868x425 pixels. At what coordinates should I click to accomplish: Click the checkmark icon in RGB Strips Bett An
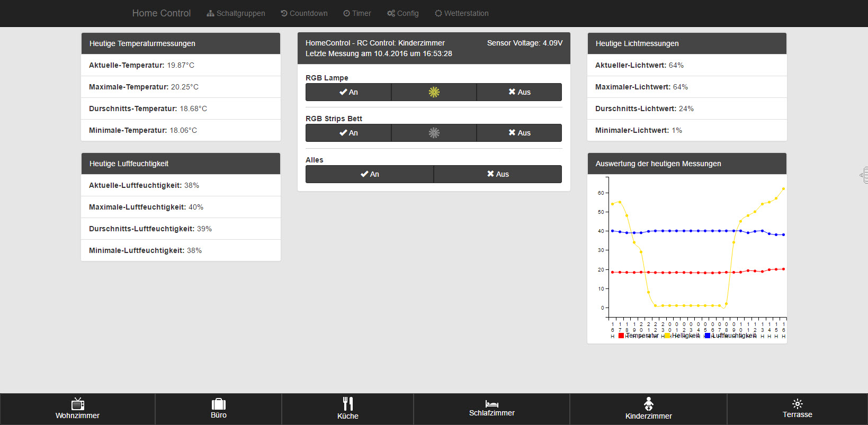[x=343, y=133]
